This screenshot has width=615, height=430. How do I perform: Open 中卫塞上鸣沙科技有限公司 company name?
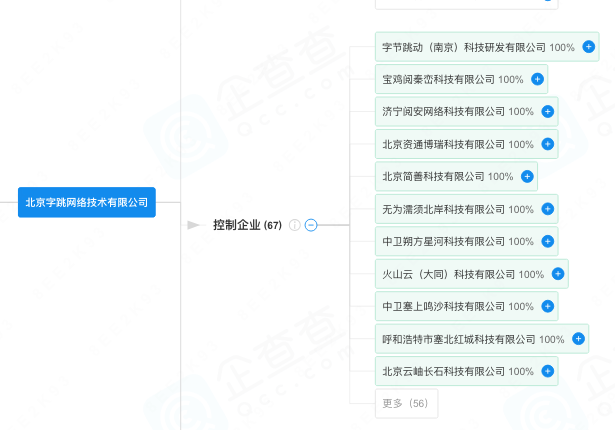[x=444, y=306]
